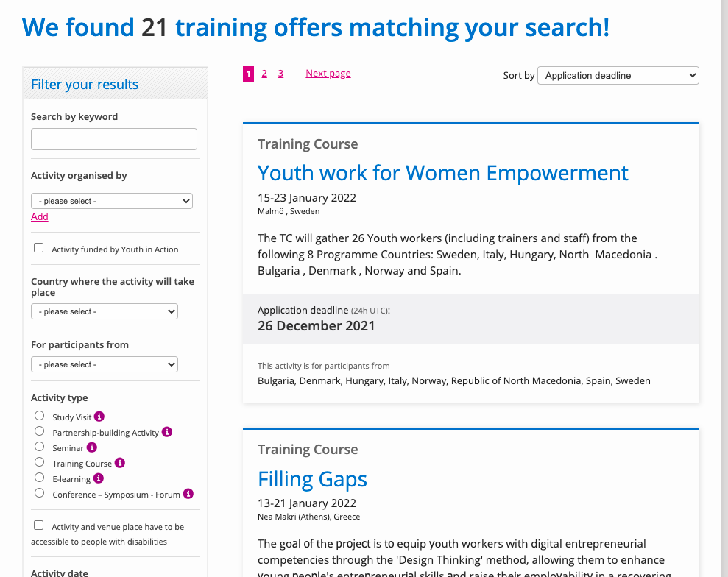Go to results page 2
Image resolution: width=728 pixels, height=577 pixels.
(264, 74)
